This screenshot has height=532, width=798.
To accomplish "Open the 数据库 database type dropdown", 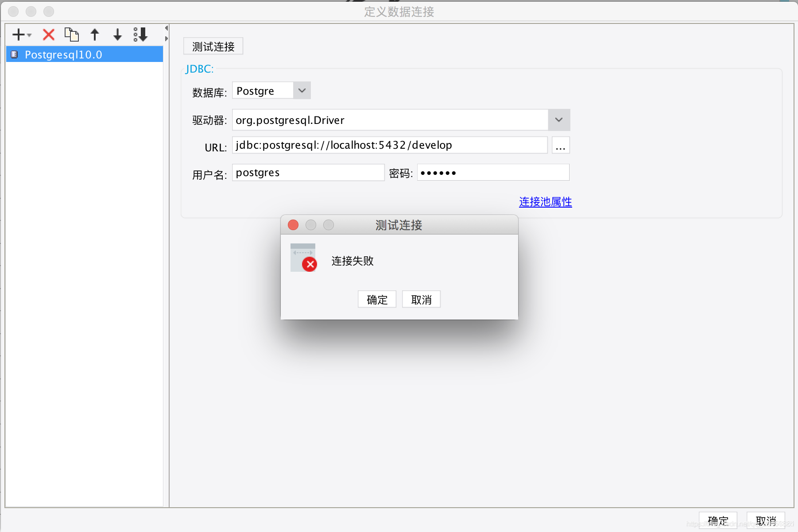I will pos(302,90).
